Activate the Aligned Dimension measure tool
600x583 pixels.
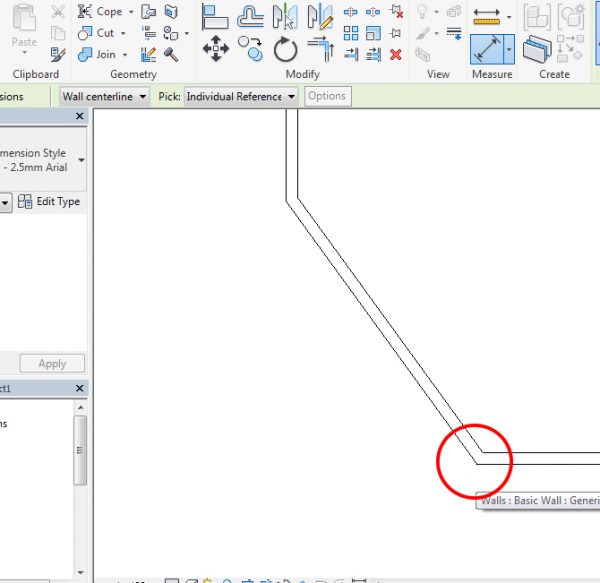[x=486, y=47]
